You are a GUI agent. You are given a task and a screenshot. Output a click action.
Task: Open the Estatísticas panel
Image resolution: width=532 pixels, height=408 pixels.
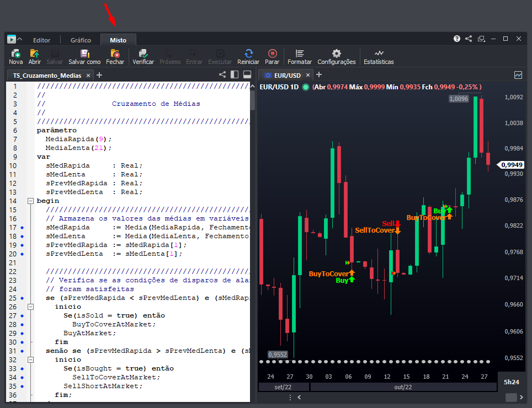[379, 53]
